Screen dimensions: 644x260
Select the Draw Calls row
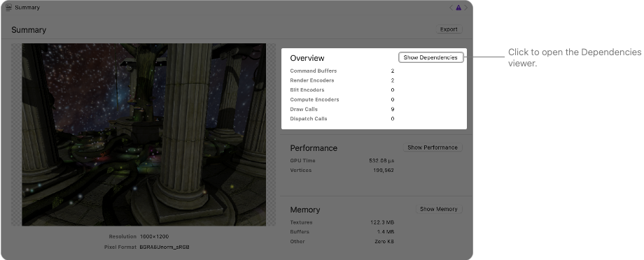tap(342, 109)
